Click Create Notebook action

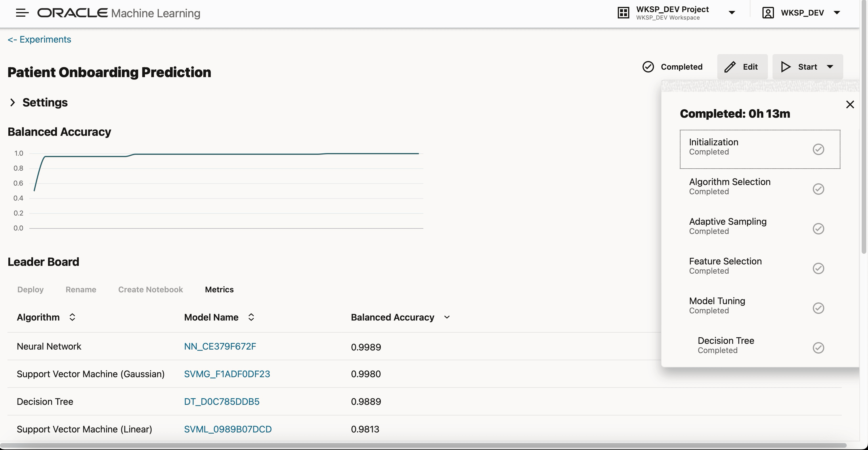coord(150,289)
